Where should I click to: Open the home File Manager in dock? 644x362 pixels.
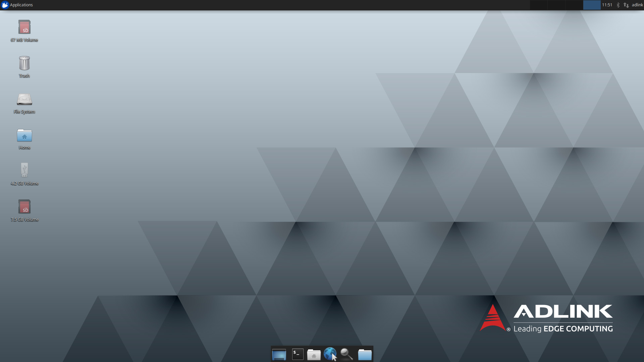coord(314,355)
